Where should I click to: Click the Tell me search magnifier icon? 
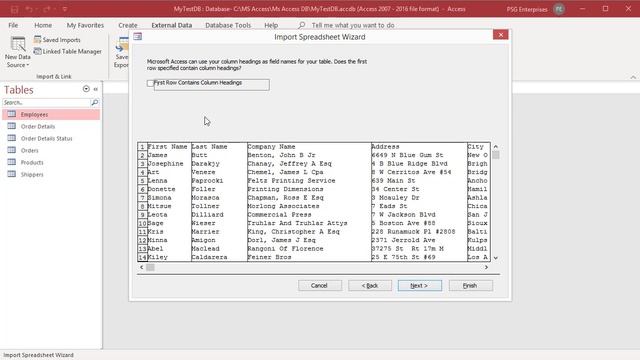(302, 25)
